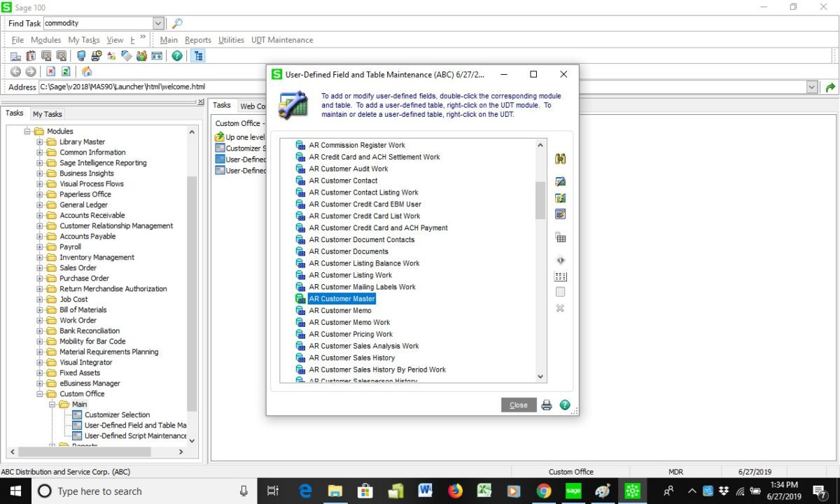Go to the launcher Home page icon
The image size is (840, 504).
pyautogui.click(x=87, y=71)
